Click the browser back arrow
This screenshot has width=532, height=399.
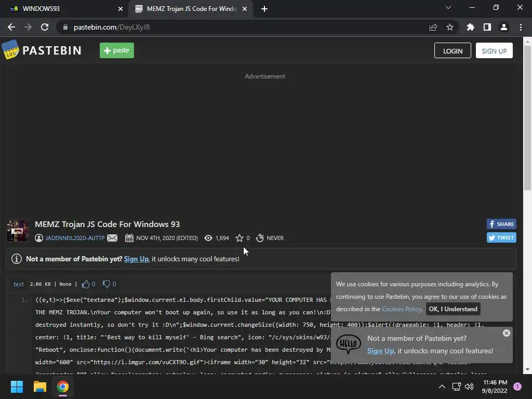(11, 27)
